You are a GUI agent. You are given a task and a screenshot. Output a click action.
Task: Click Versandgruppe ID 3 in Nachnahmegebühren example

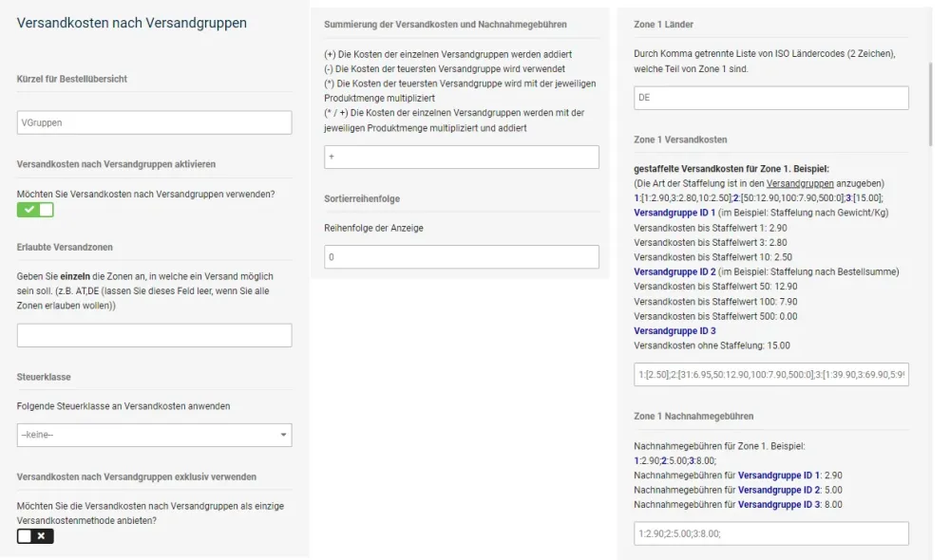point(779,504)
